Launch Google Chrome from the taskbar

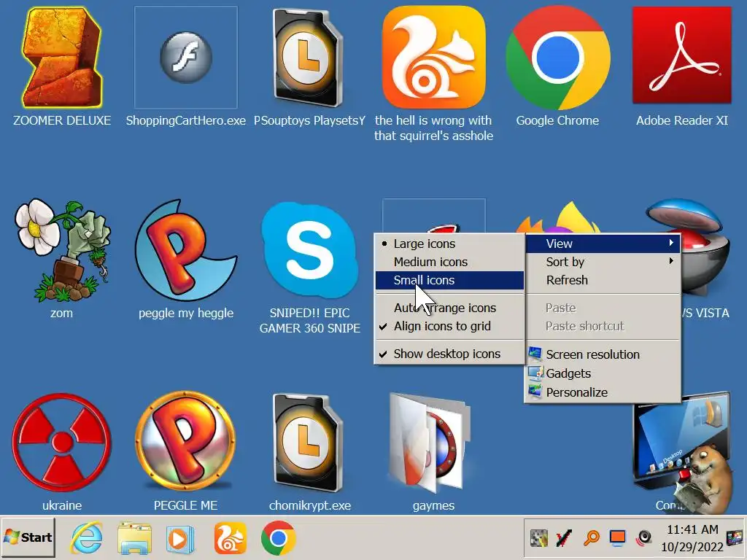click(x=278, y=538)
